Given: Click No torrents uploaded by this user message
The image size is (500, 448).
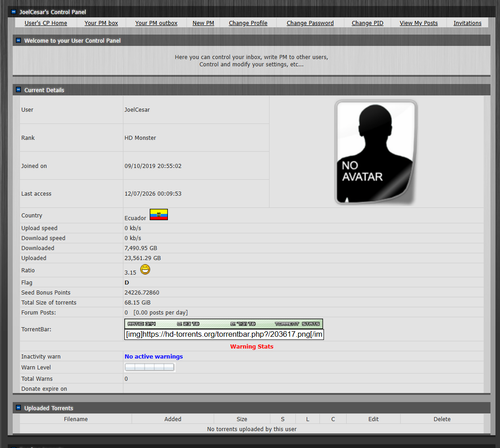Looking at the screenshot, I should tap(252, 429).
